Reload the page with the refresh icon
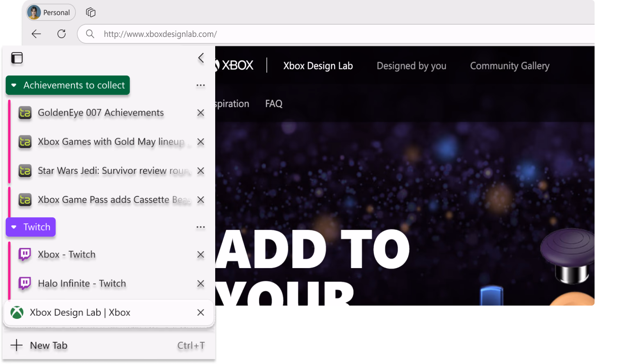637x364 pixels. [x=61, y=34]
